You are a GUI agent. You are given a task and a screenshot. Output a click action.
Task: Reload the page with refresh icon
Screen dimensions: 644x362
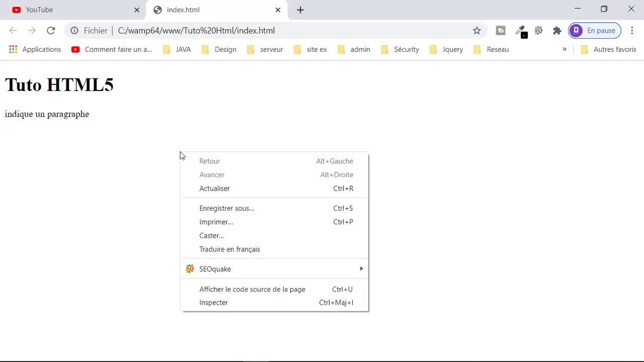tap(51, 31)
